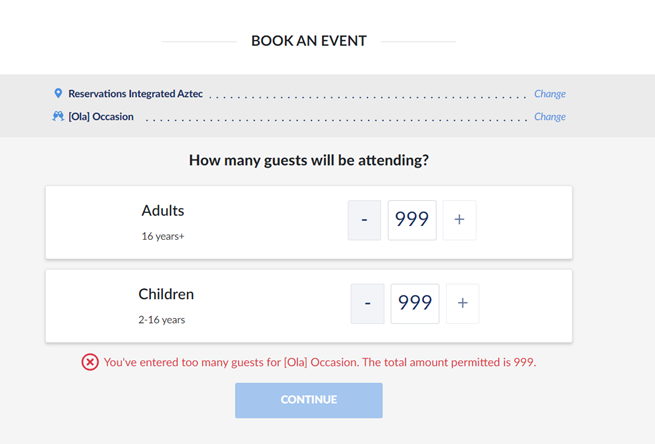
Task: Increase the Adults guest count
Action: [x=459, y=220]
